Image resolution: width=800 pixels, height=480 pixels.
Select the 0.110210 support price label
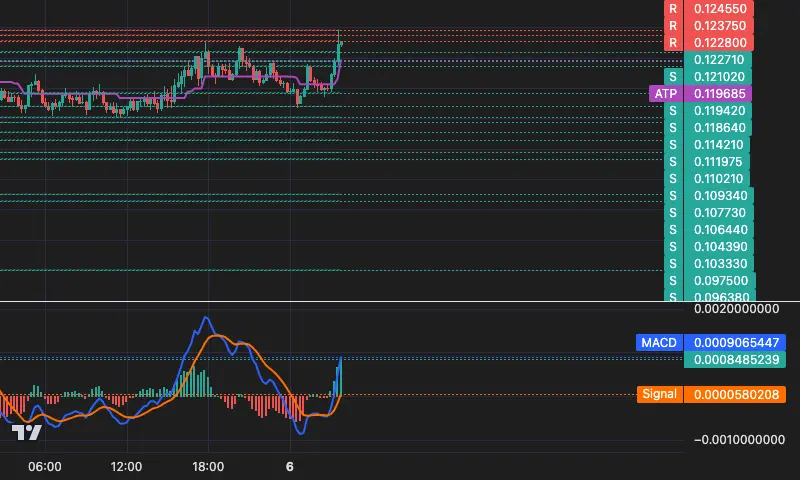(x=707, y=179)
